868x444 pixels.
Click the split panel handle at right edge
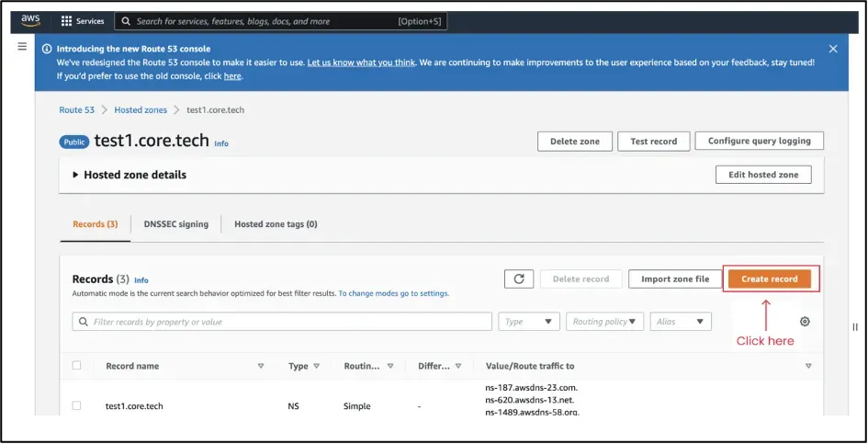pos(855,327)
